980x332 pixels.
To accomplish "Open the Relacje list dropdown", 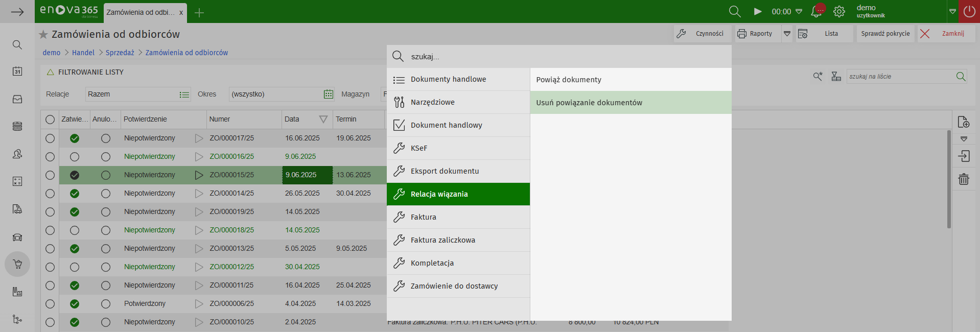I will [184, 94].
